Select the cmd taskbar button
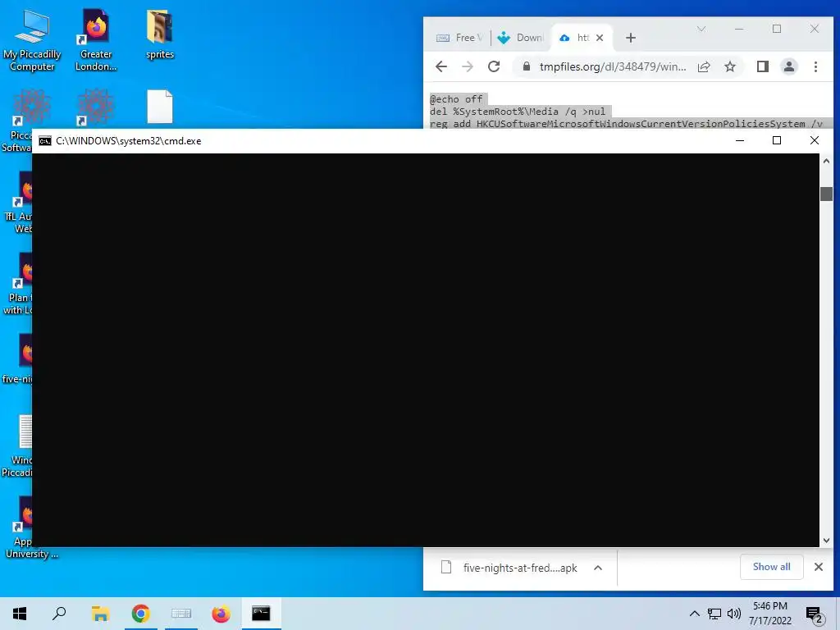 tap(261, 614)
